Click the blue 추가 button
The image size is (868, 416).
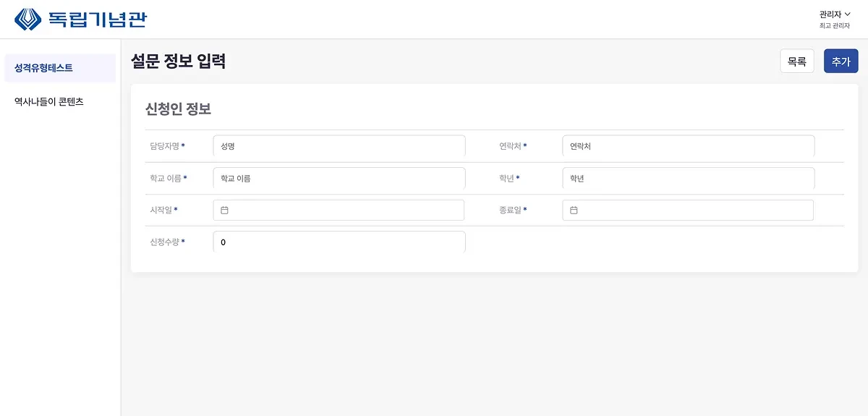pos(841,61)
